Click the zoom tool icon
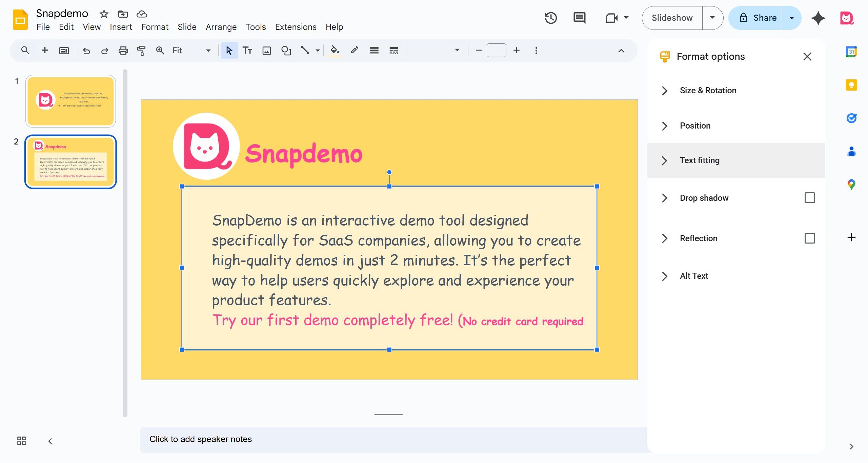Image resolution: width=868 pixels, height=463 pixels. 160,51
